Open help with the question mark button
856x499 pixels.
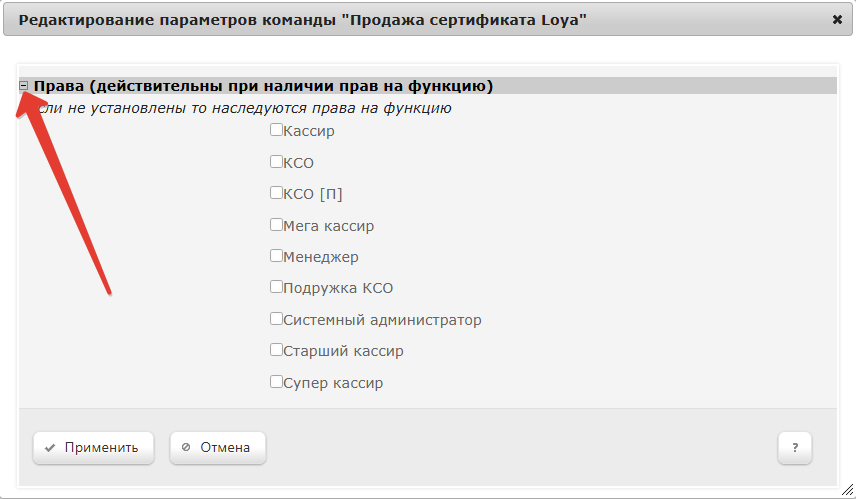point(795,448)
